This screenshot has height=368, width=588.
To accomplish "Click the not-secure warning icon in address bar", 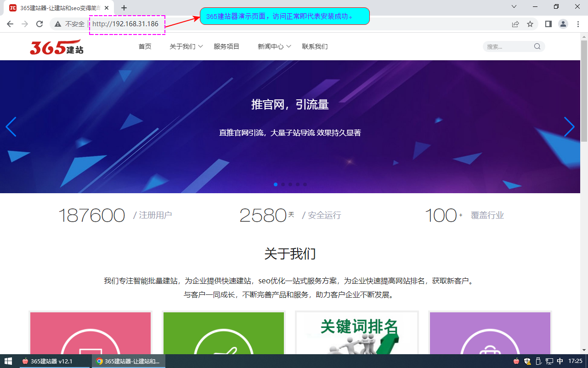I will 58,24.
